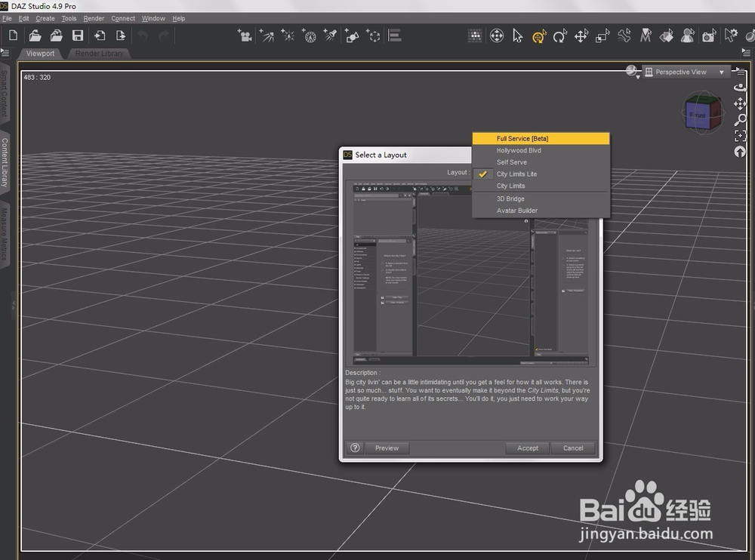Image resolution: width=755 pixels, height=560 pixels.
Task: Select the Node Selection arrow tool
Action: [518, 35]
